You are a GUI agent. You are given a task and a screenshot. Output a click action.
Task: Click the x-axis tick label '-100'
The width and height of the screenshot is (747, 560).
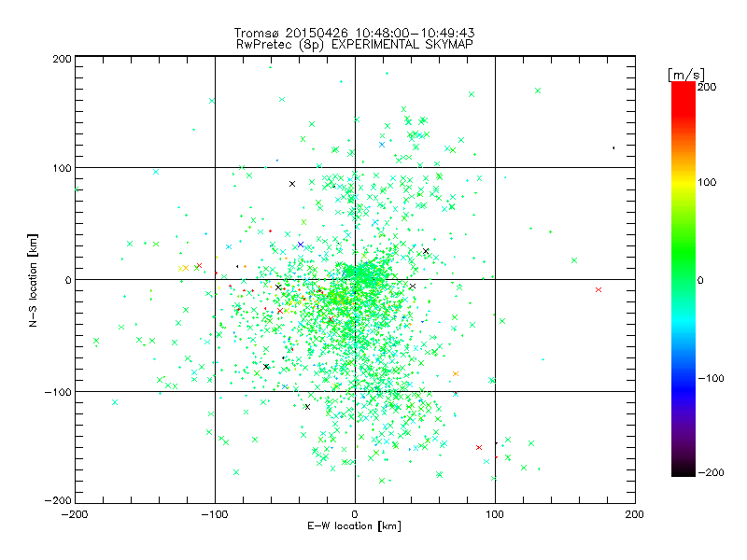[215, 514]
